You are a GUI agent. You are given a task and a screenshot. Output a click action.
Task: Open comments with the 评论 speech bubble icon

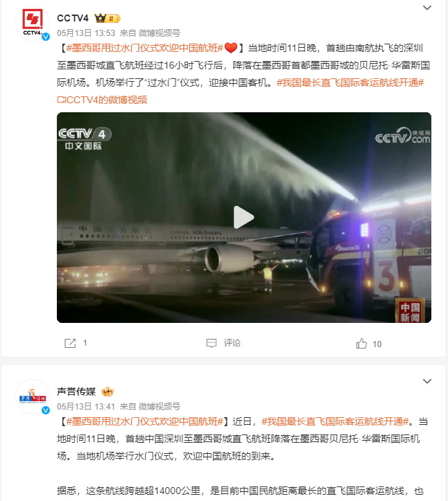(x=212, y=343)
